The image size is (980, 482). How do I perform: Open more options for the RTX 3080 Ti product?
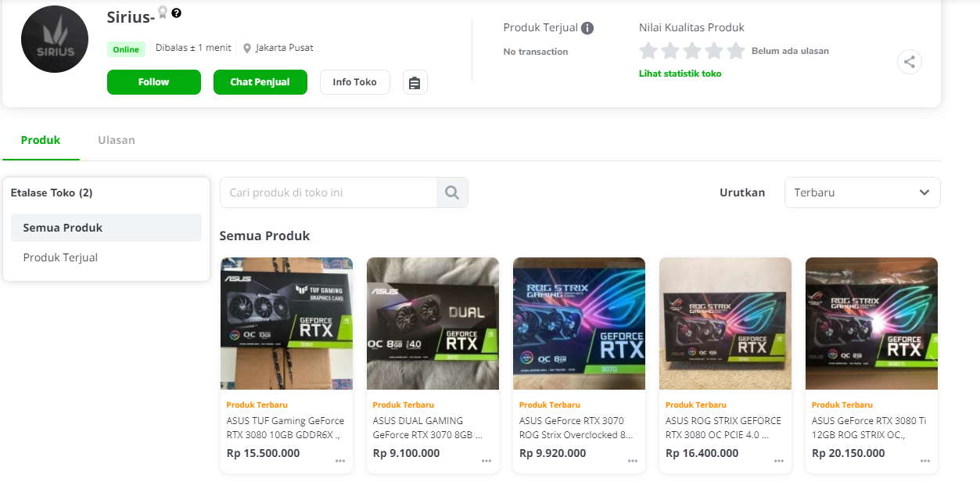click(924, 462)
